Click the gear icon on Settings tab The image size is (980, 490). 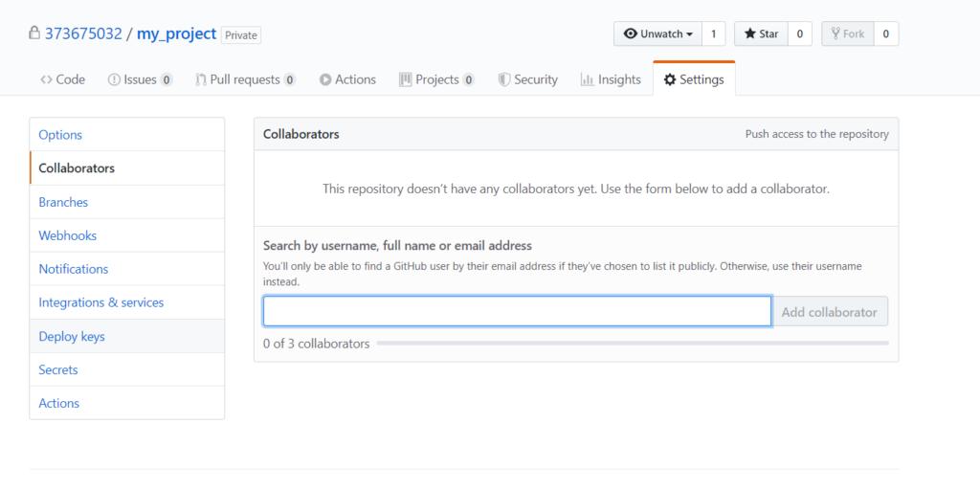[669, 79]
